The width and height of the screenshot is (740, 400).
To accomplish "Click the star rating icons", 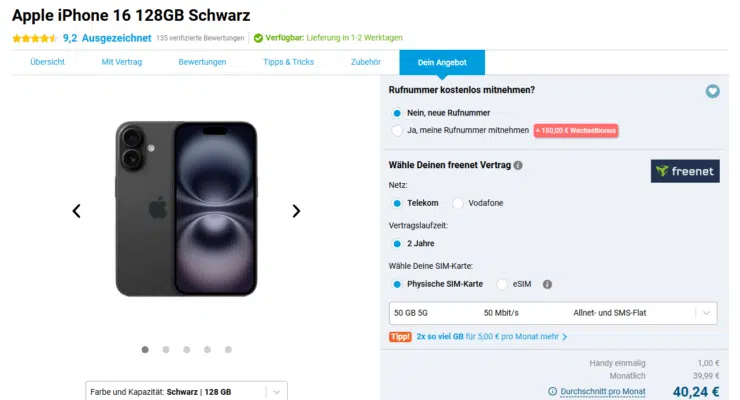I will pyautogui.click(x=34, y=38).
